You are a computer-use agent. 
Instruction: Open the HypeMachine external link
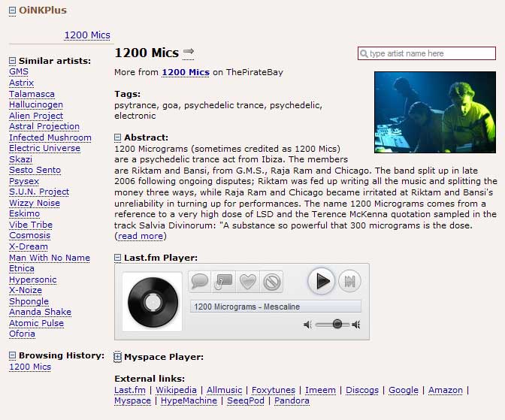point(189,400)
